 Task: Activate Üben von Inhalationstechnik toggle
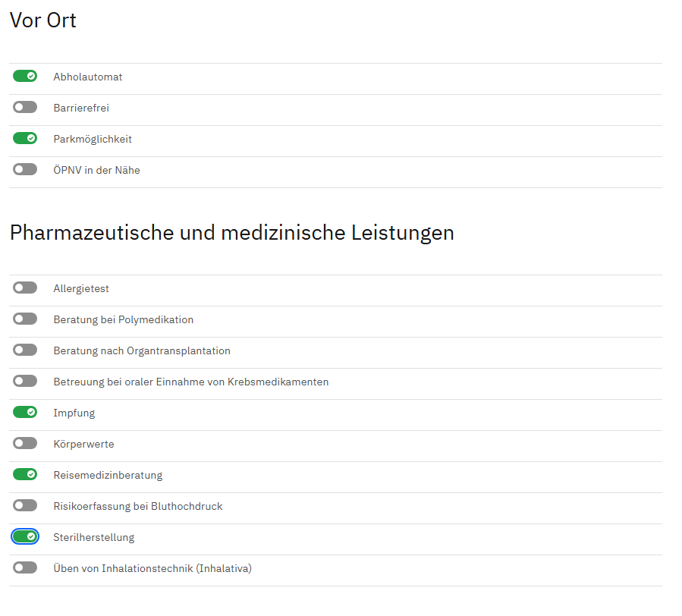click(x=25, y=568)
